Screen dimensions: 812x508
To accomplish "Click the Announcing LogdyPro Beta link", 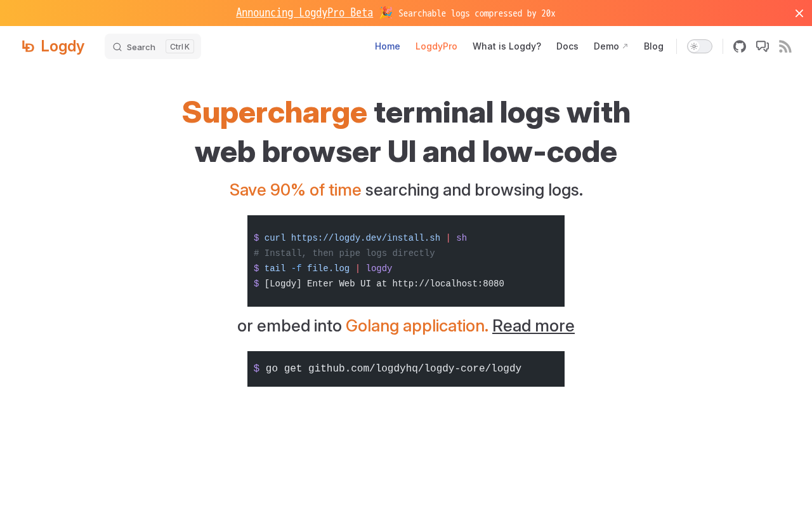I will click(x=304, y=13).
